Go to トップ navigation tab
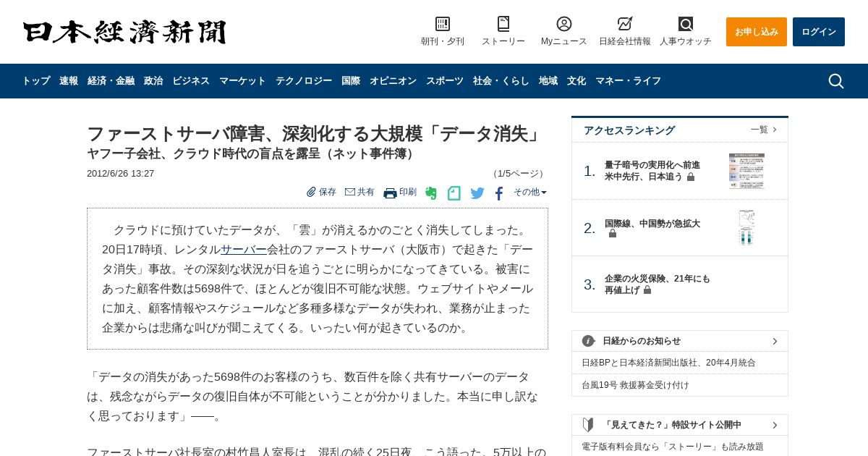The width and height of the screenshot is (868, 456). 36,81
